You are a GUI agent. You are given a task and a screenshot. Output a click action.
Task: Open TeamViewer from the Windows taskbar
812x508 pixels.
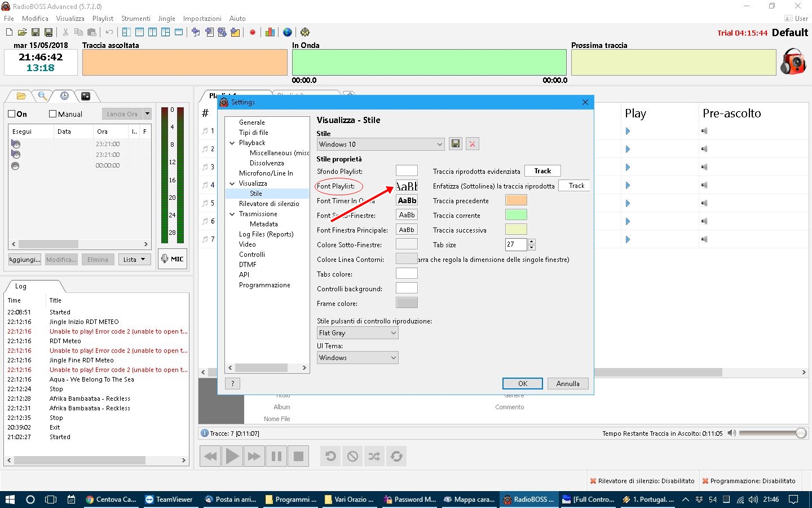coord(169,500)
